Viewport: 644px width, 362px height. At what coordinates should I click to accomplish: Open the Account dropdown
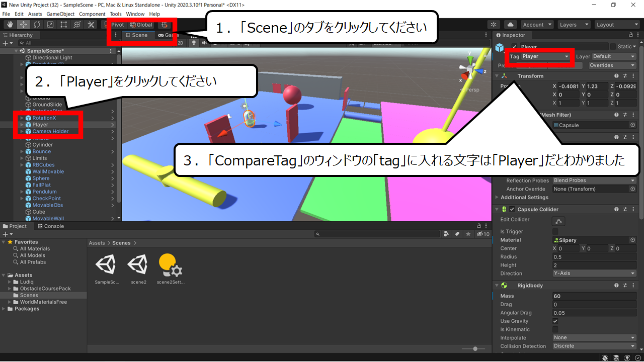coord(537,25)
